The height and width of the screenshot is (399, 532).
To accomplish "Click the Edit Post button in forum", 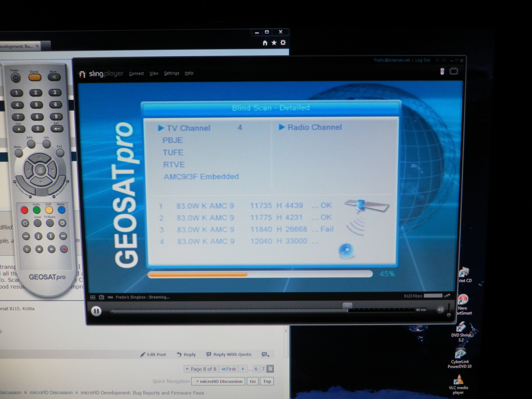I will [153, 354].
